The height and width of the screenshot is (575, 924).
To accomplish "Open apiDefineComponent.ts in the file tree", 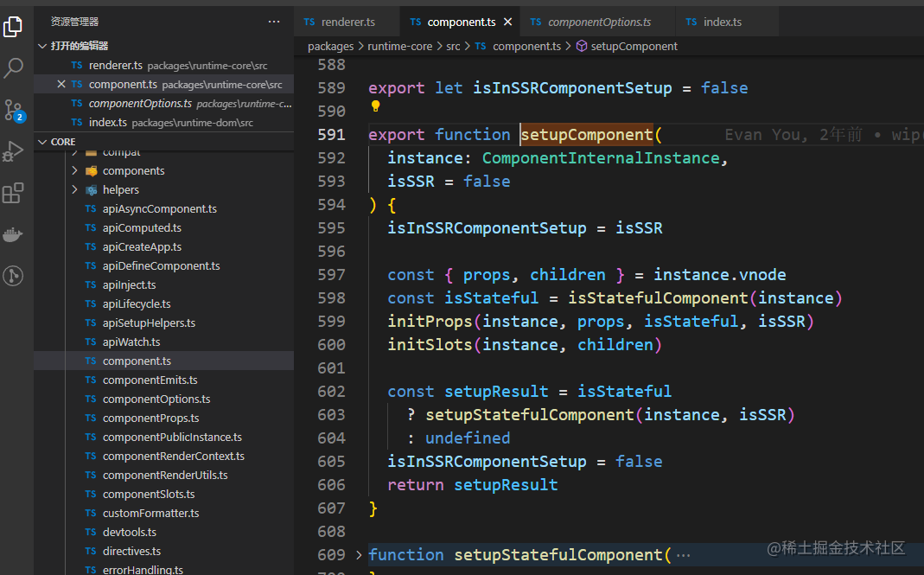I will click(x=164, y=266).
